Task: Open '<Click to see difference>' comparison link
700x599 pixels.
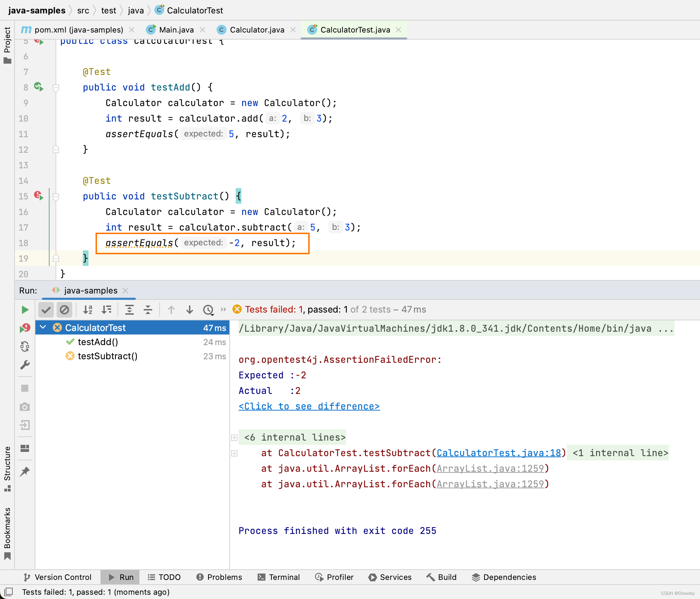Action: pos(309,406)
